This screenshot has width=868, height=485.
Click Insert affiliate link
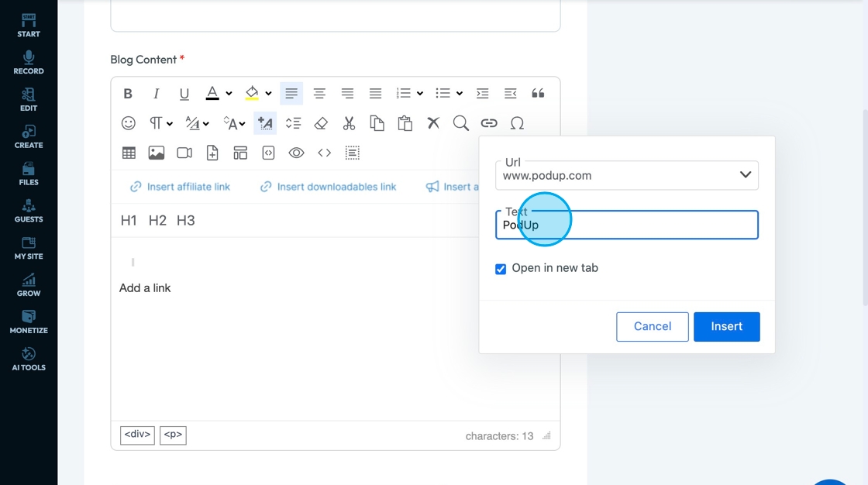click(181, 187)
